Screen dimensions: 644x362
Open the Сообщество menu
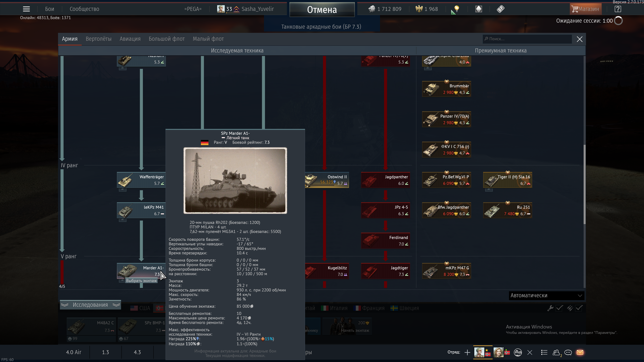85,9
